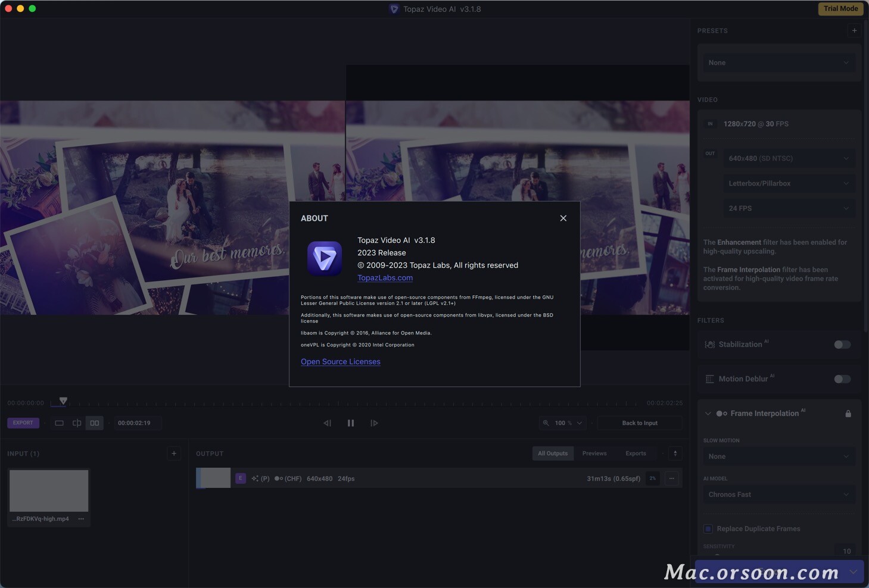The width and height of the screenshot is (869, 588).
Task: Open the TopazLabs.com link
Action: tap(385, 278)
